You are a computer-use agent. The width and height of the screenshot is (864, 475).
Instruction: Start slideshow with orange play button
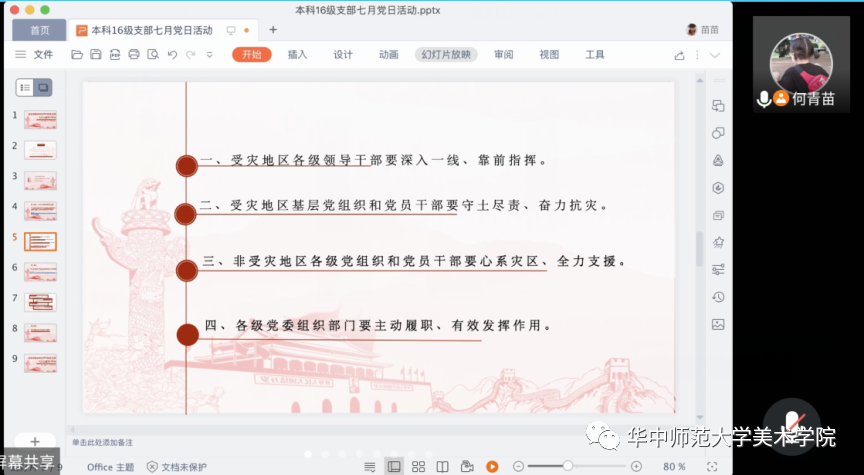pyautogui.click(x=492, y=466)
